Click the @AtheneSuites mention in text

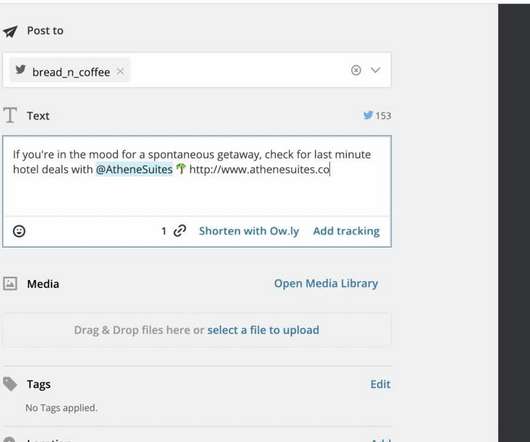click(134, 169)
